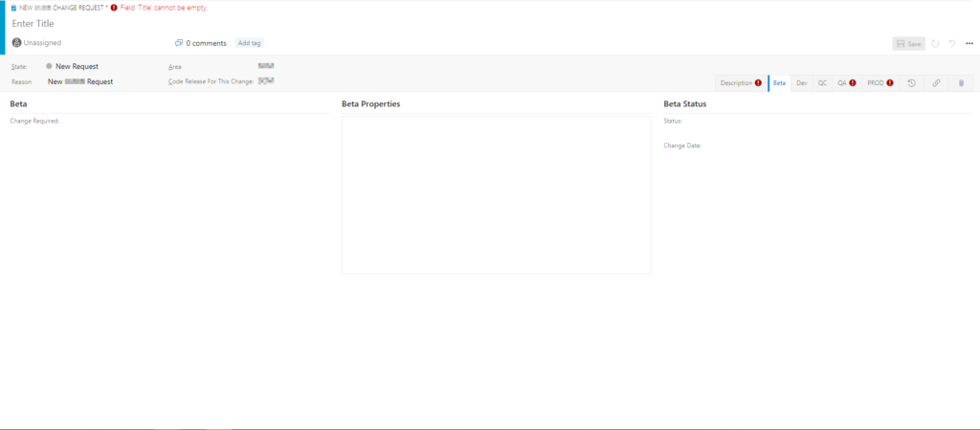Open the State dropdown showing New Request

coord(77,66)
